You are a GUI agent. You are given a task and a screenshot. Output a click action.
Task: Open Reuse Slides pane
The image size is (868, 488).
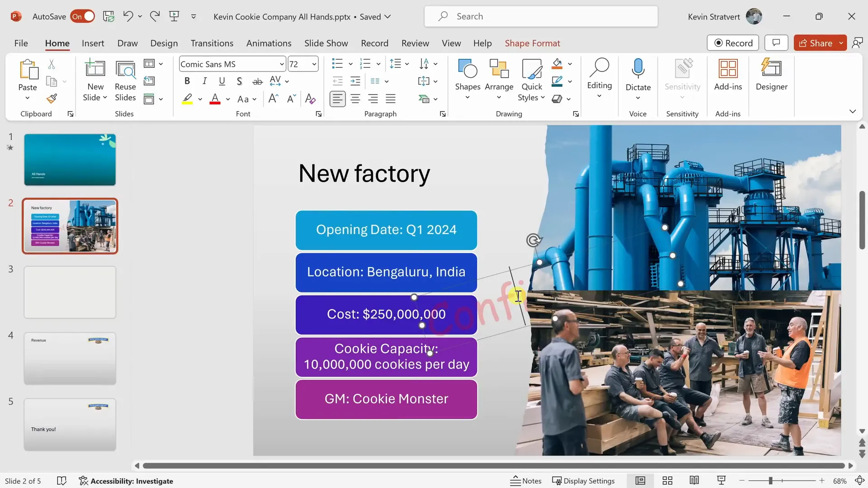click(x=125, y=80)
